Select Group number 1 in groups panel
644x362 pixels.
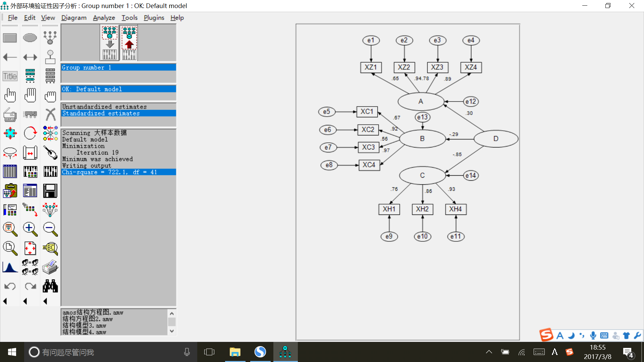pyautogui.click(x=86, y=67)
